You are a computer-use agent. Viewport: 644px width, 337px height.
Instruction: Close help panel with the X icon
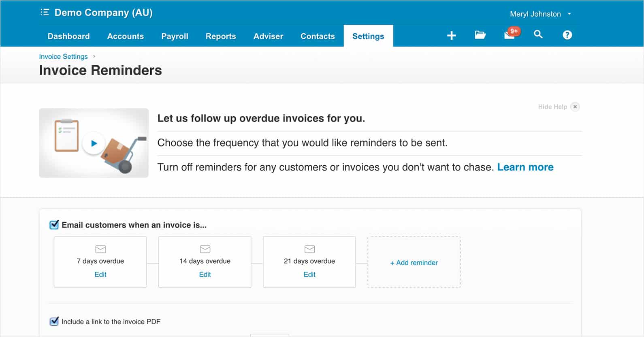tap(575, 107)
